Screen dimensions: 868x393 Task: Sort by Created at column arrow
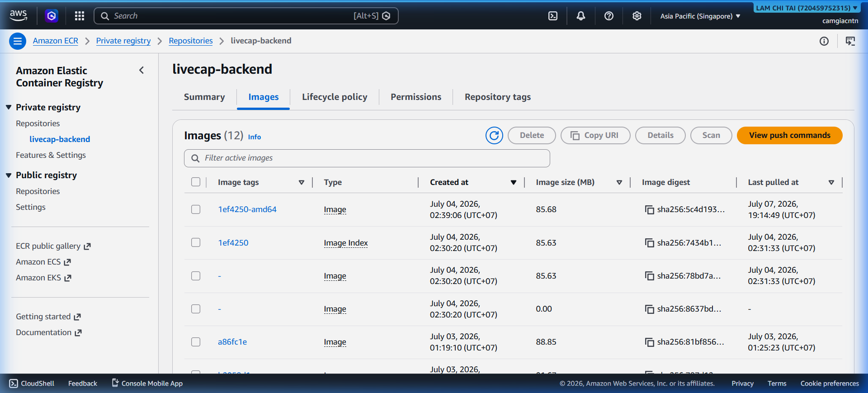[x=514, y=182]
